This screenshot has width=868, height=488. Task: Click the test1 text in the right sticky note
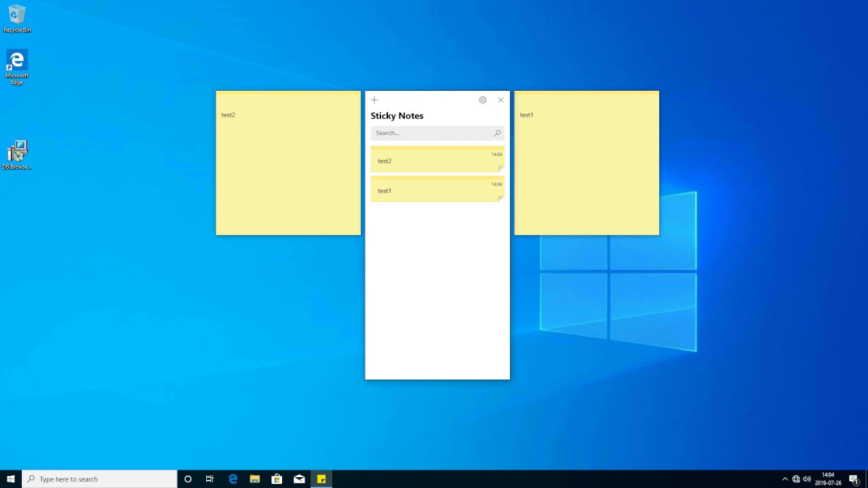pos(526,115)
